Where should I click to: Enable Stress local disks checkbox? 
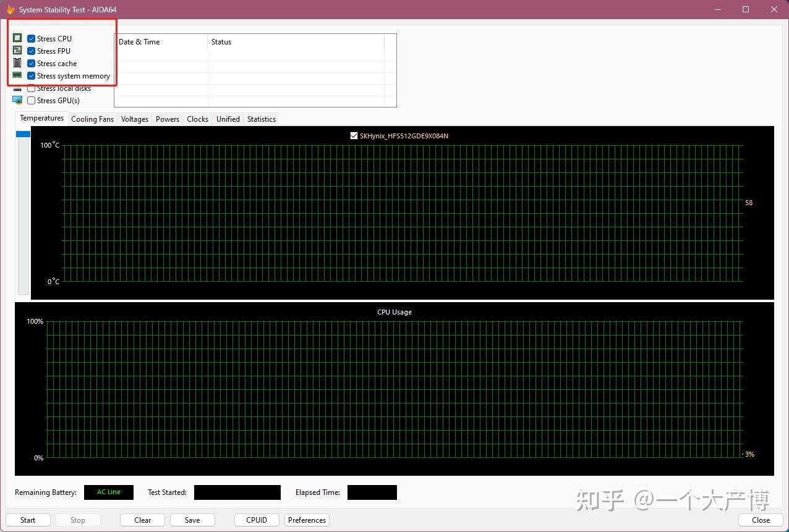31,88
